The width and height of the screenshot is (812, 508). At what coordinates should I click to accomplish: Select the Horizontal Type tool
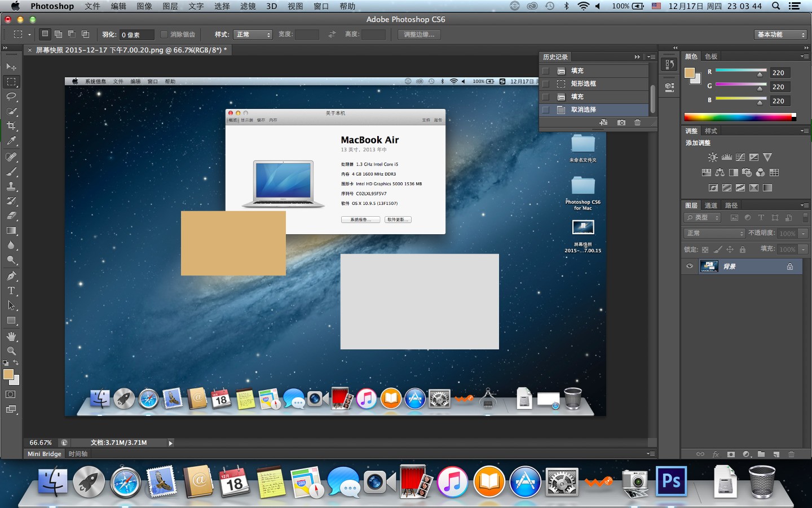tap(11, 291)
